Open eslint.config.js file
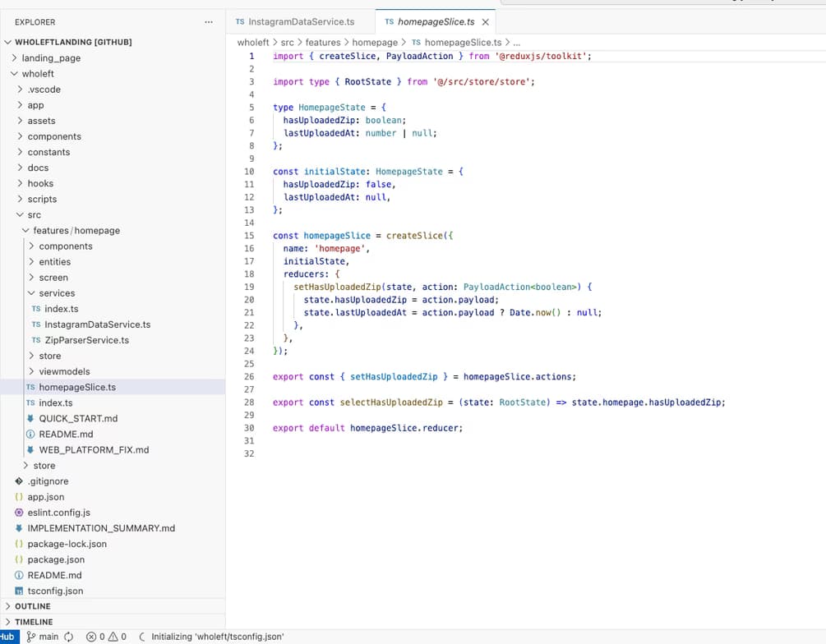Screen dimensions: 826x644 tap(59, 513)
